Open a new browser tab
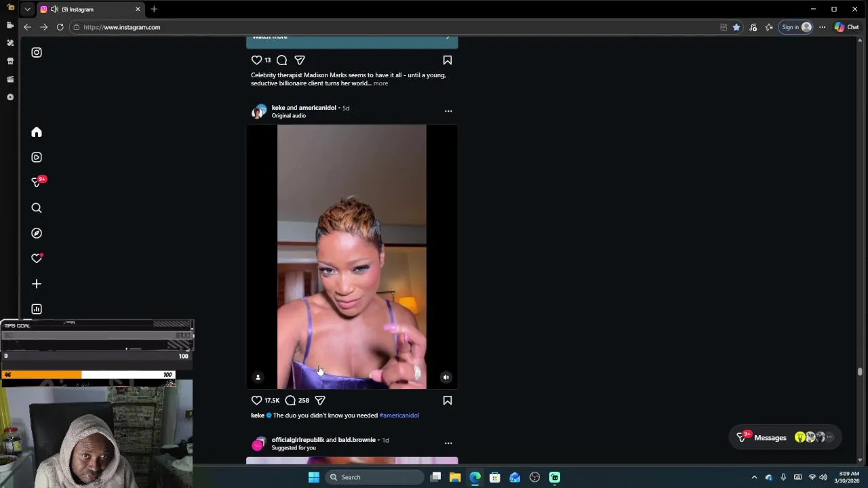Image resolution: width=868 pixels, height=488 pixels. [x=154, y=9]
